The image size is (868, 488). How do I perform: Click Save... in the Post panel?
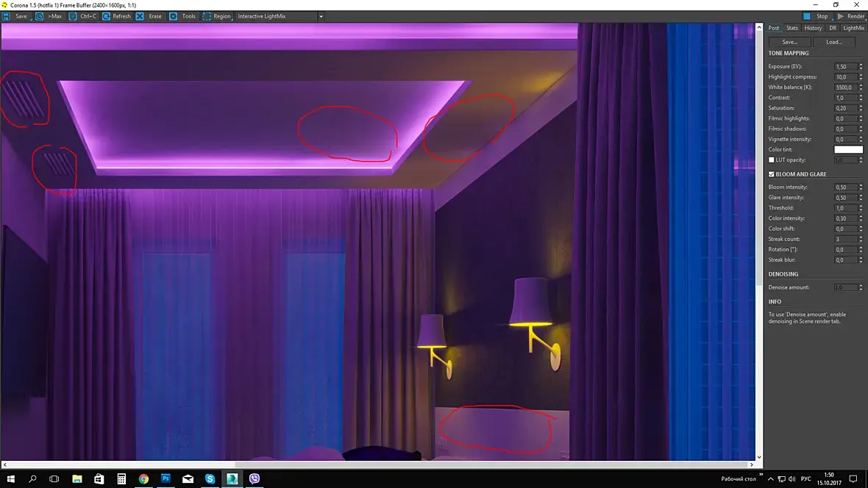click(789, 42)
